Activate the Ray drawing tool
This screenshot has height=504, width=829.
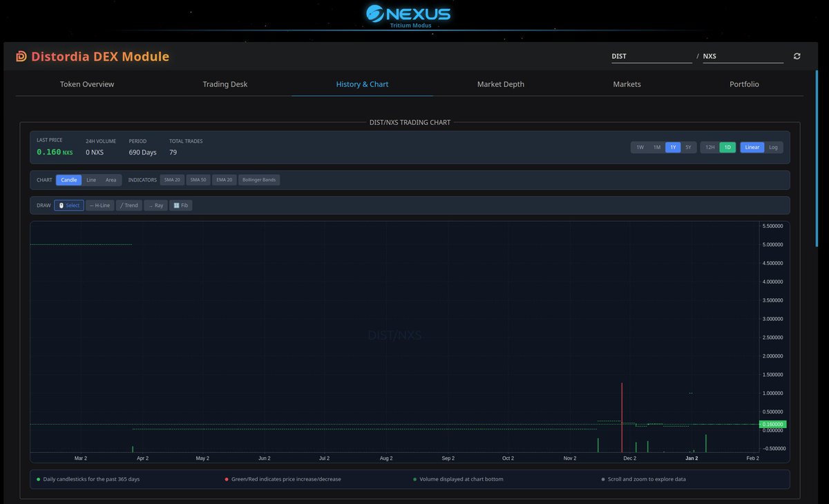tap(155, 205)
